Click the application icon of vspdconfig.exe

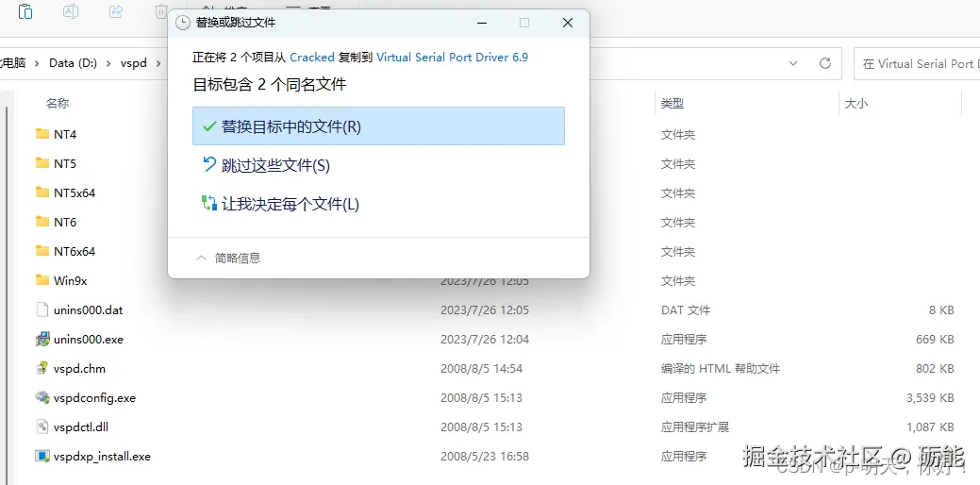(42, 397)
